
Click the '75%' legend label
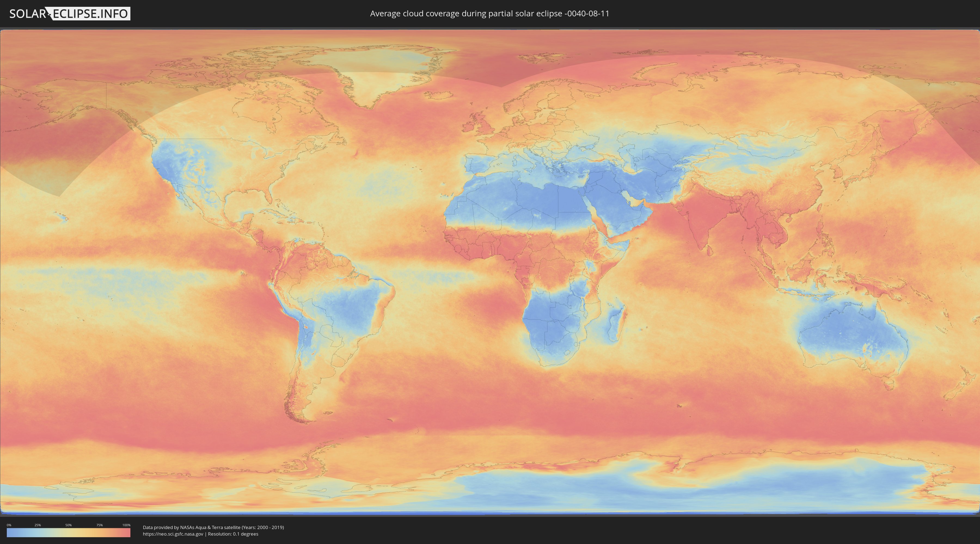tap(99, 525)
